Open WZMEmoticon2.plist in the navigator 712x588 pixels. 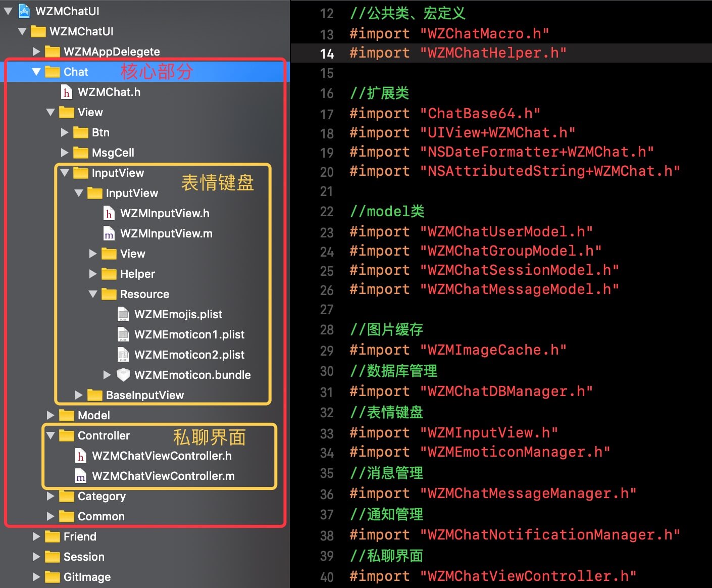click(145, 355)
